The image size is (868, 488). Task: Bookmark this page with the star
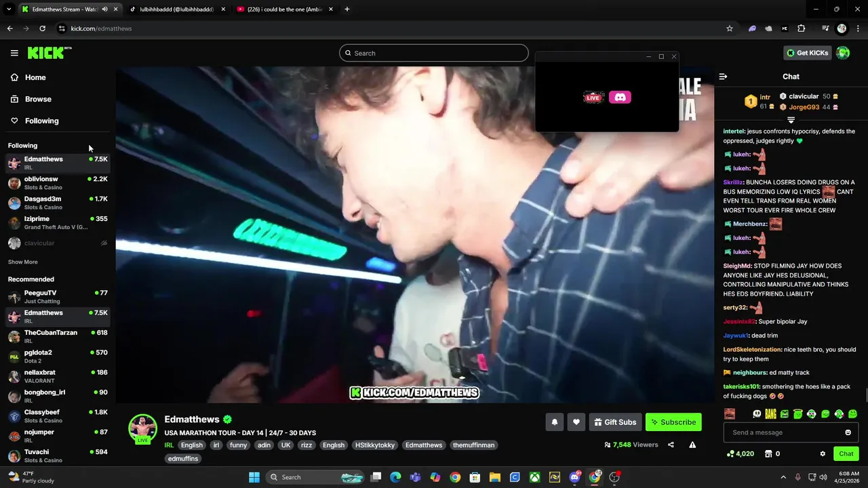(730, 28)
